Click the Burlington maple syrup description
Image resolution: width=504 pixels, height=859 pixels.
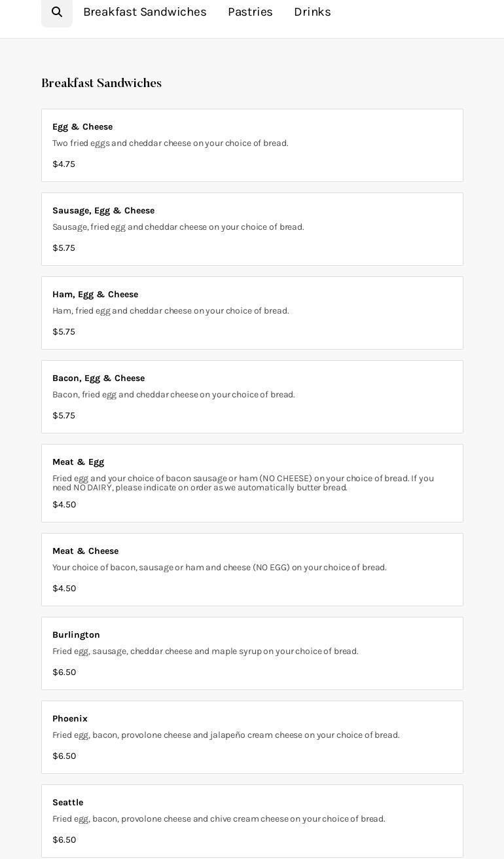[205, 651]
